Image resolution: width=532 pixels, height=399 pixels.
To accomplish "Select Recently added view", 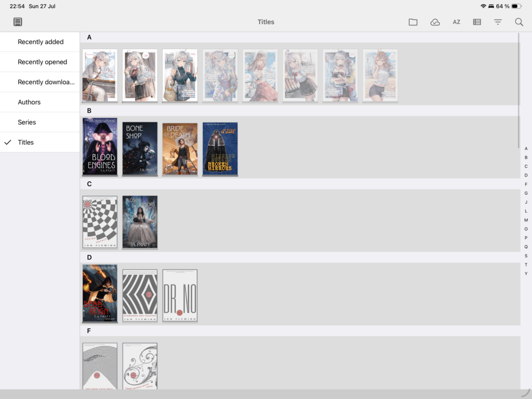I will point(40,42).
